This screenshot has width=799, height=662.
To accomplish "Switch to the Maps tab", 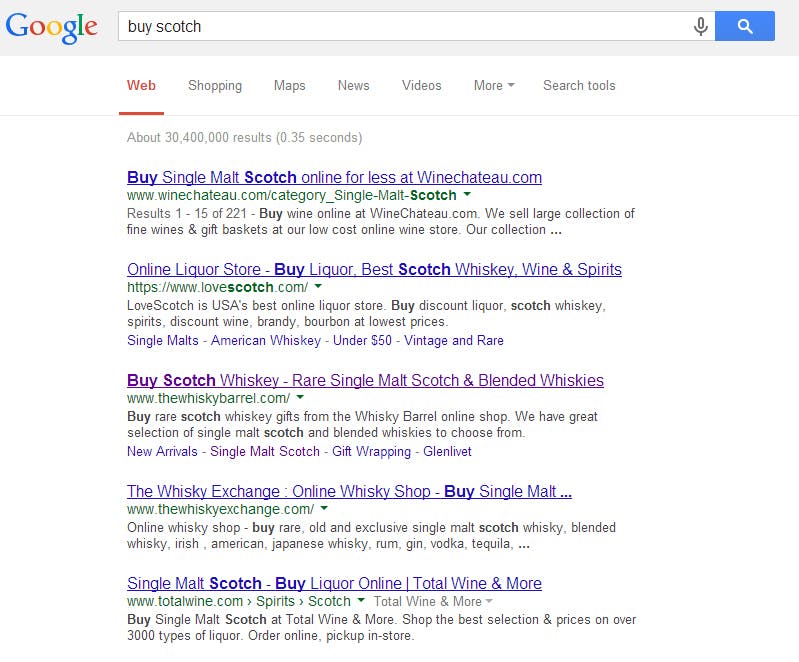I will 289,86.
